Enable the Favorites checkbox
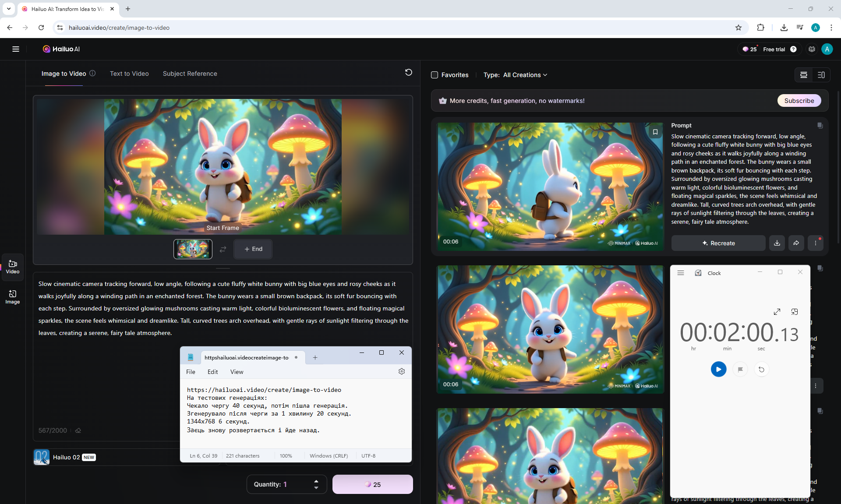 435,75
